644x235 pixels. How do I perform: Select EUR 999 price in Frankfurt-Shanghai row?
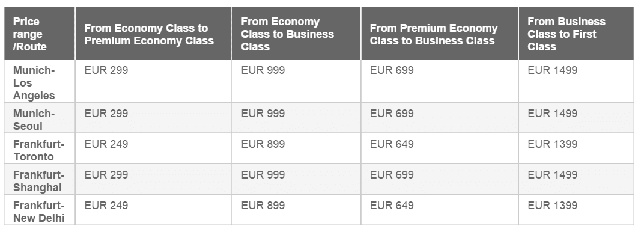[263, 175]
